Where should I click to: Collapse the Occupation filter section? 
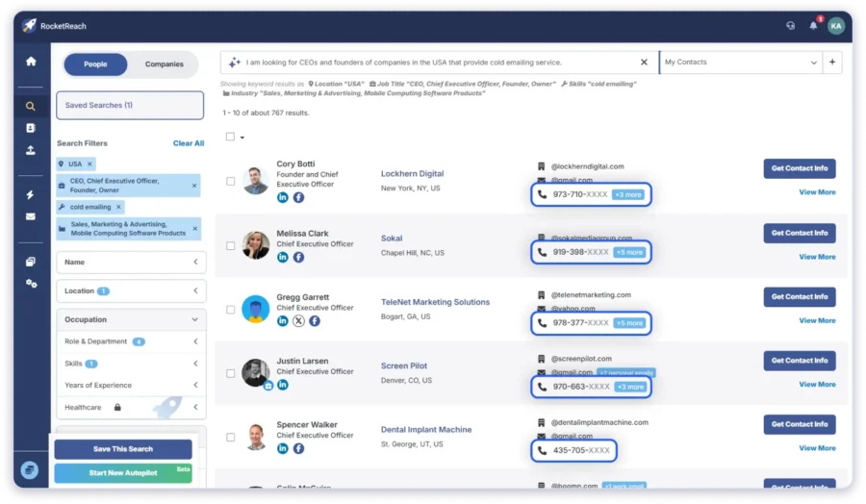point(131,319)
